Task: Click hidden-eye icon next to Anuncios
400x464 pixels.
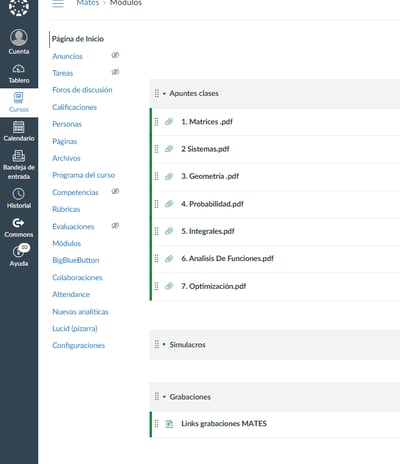Action: [x=115, y=55]
